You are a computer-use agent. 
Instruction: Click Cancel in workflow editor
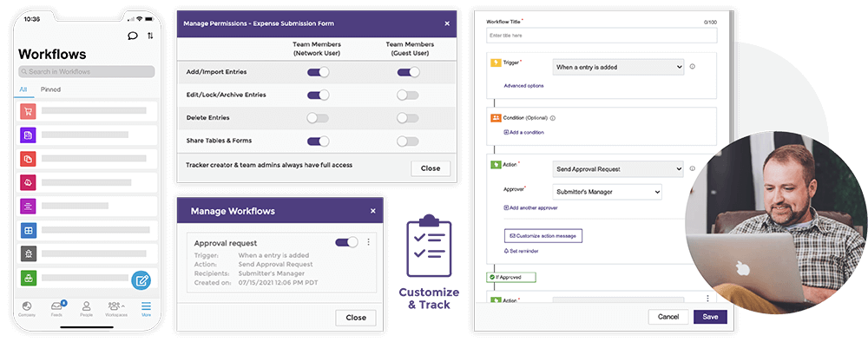click(668, 317)
